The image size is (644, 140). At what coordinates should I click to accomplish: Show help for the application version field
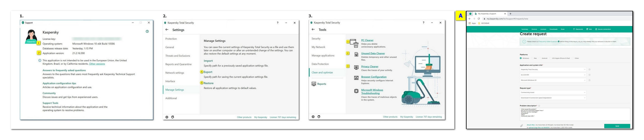click(589, 75)
